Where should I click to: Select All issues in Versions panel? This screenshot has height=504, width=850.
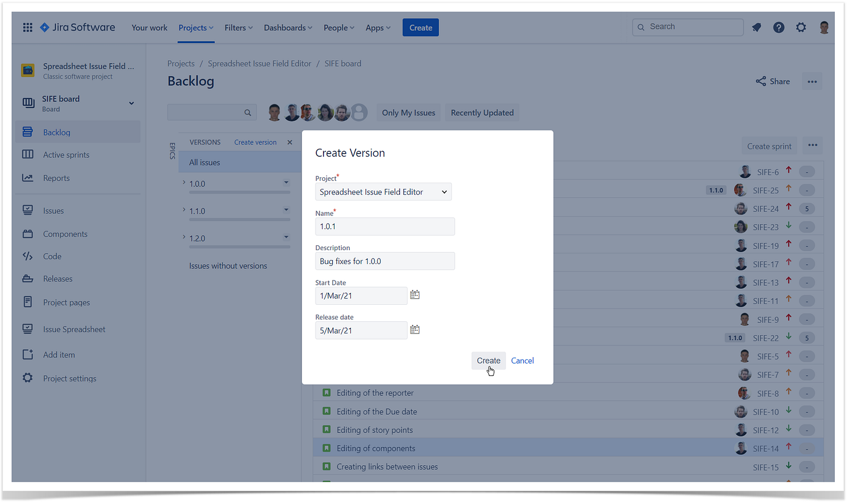coord(240,162)
